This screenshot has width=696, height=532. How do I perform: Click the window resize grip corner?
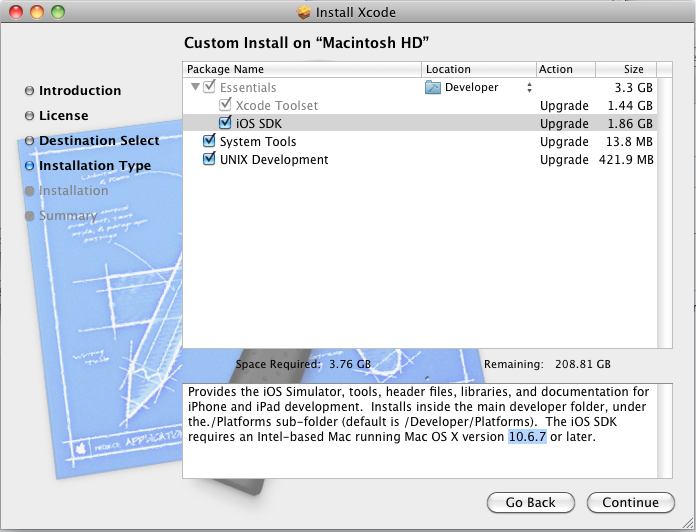[x=688, y=524]
